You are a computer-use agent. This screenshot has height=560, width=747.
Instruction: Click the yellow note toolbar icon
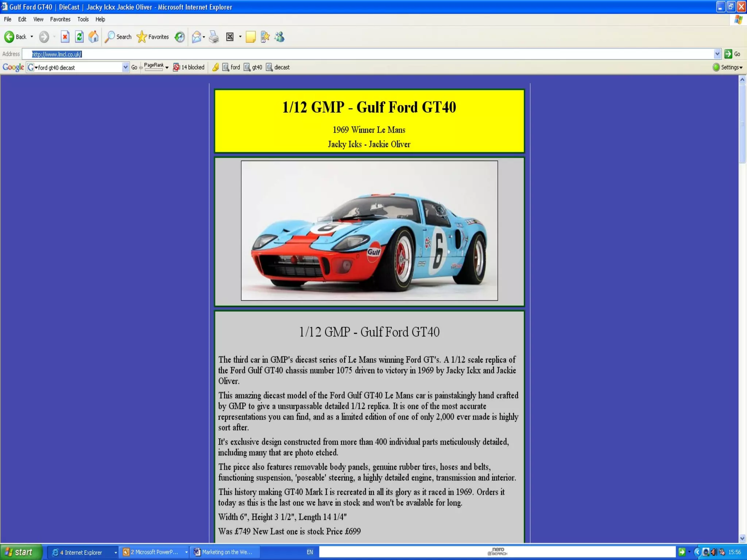point(251,37)
